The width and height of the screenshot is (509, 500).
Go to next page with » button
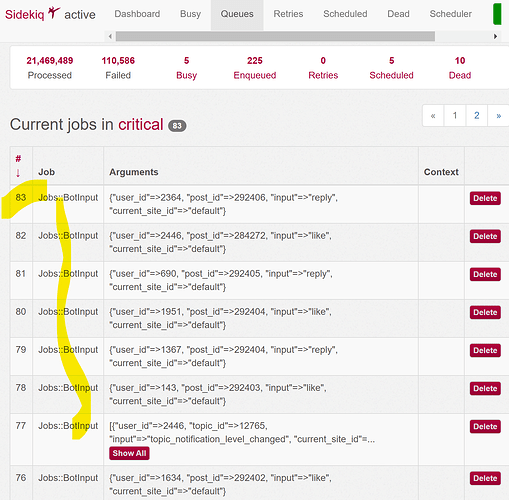coord(498,116)
